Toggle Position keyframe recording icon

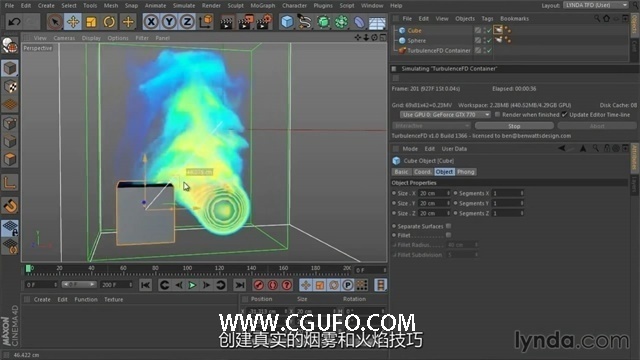(x=306, y=285)
